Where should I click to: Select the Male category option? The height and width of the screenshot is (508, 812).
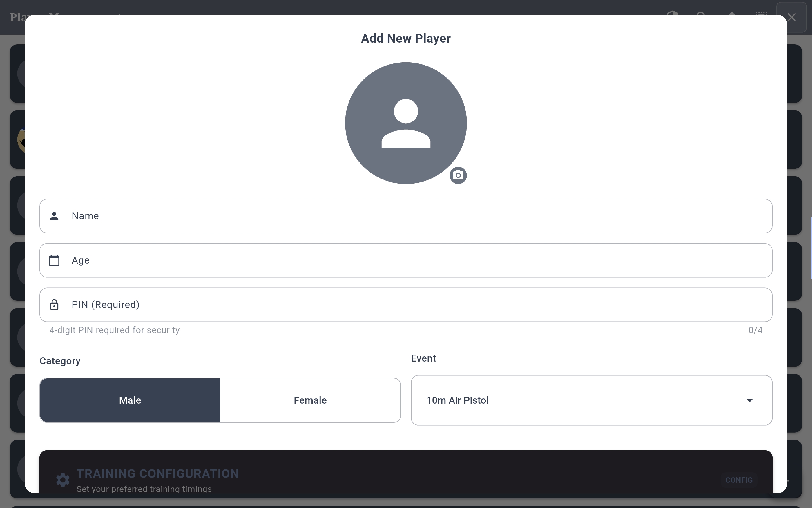coord(130,400)
